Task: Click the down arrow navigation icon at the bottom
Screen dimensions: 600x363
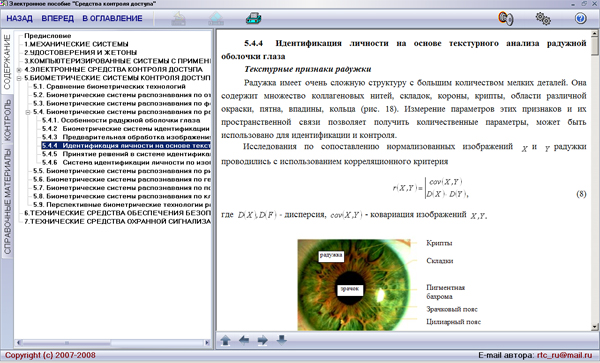Action: (281, 340)
